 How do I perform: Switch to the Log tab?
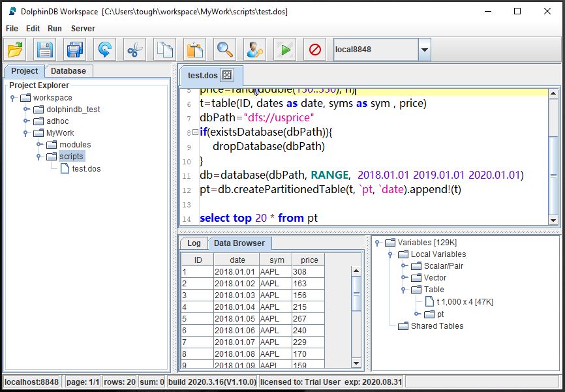click(194, 243)
